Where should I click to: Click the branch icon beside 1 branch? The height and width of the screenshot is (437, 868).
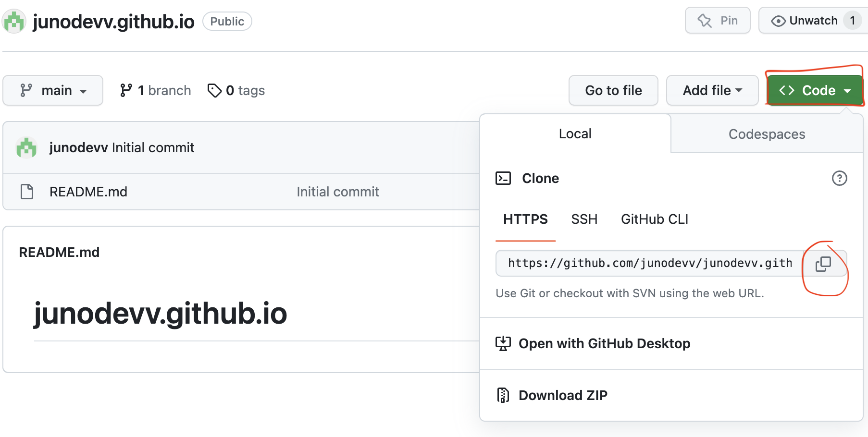[126, 90]
